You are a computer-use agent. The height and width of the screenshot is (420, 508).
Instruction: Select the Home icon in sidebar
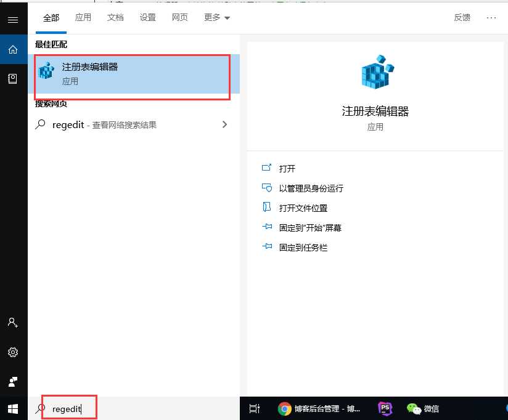click(x=13, y=49)
